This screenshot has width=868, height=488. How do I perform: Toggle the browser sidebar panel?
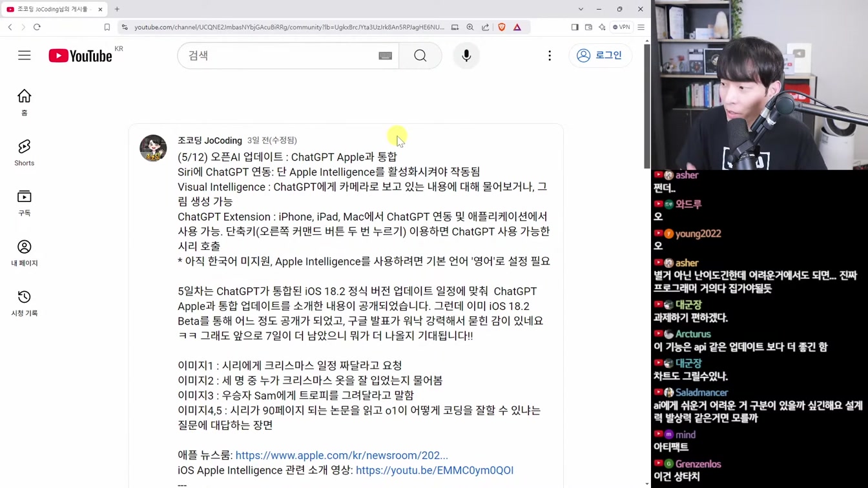coord(575,27)
